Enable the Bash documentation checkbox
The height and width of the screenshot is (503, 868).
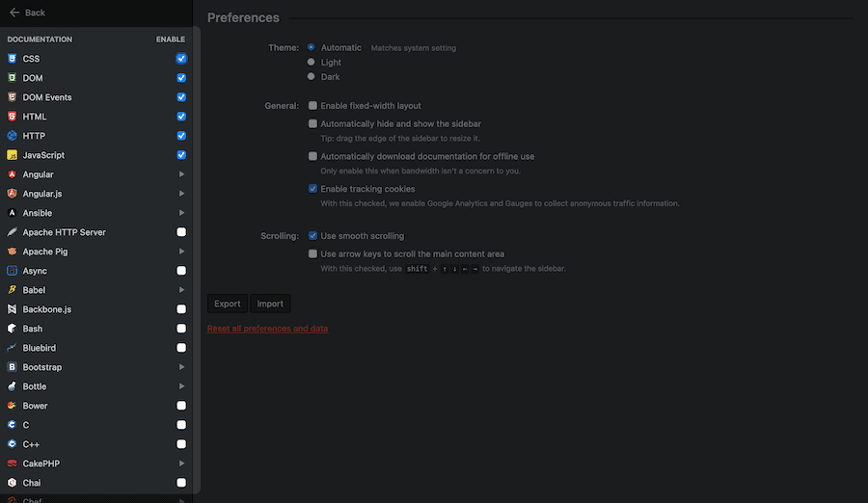(x=181, y=329)
